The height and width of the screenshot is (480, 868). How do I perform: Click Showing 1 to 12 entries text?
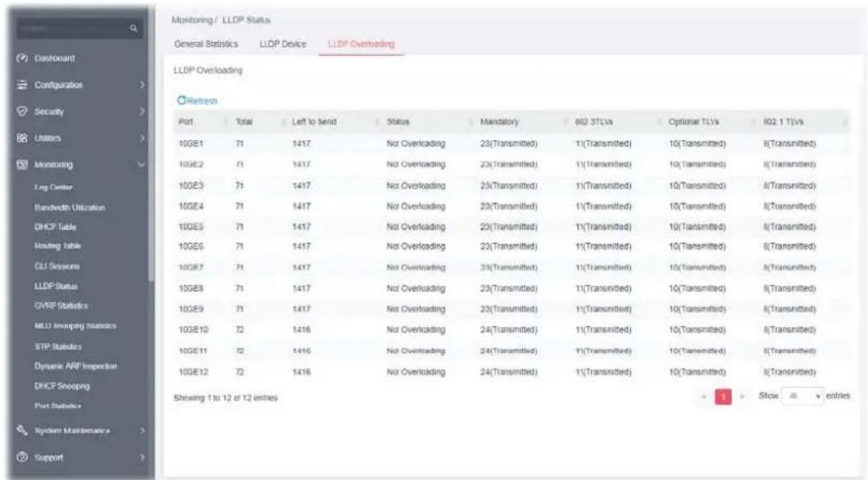pos(226,398)
